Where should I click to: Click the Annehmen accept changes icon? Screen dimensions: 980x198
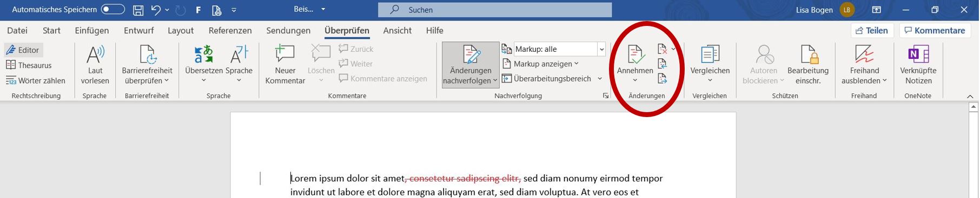tap(635, 54)
